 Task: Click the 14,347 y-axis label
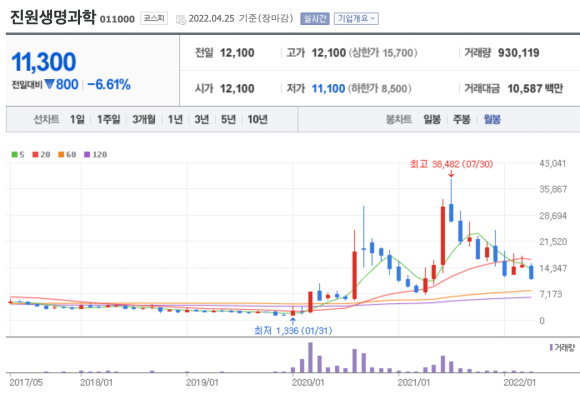coord(553,268)
